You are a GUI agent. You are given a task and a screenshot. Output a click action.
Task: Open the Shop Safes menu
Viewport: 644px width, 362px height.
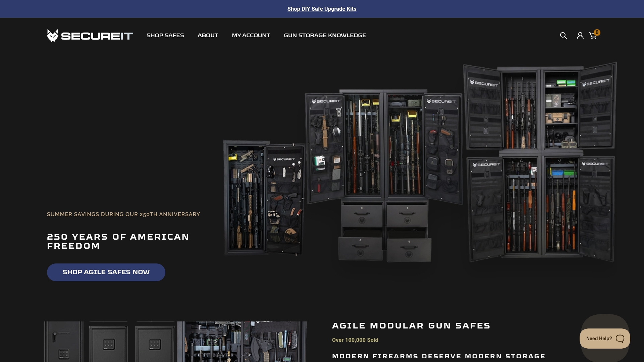[165, 36]
